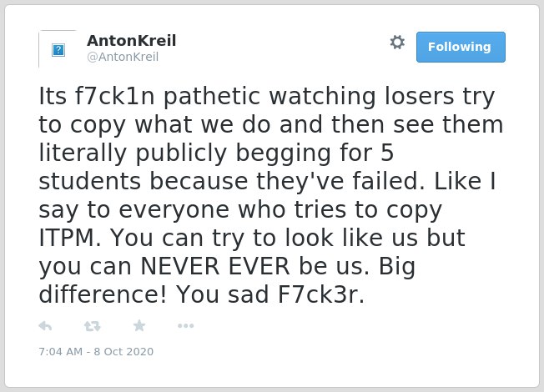Select the profile avatar thumbnail frame
The image size is (544, 392).
coord(58,49)
